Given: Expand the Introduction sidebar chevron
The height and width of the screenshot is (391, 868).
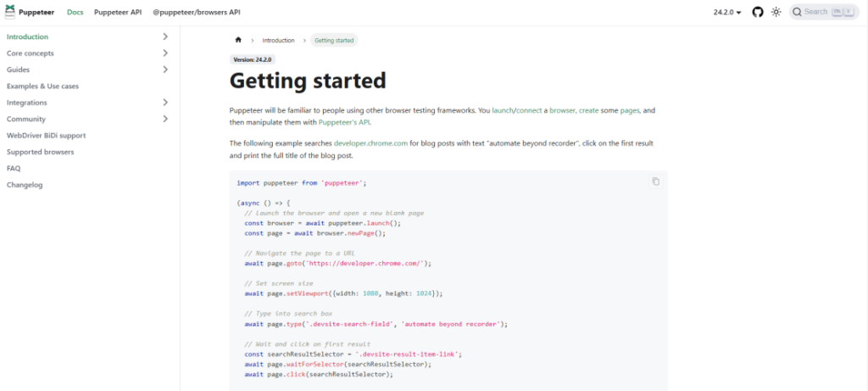Looking at the screenshot, I should [165, 36].
